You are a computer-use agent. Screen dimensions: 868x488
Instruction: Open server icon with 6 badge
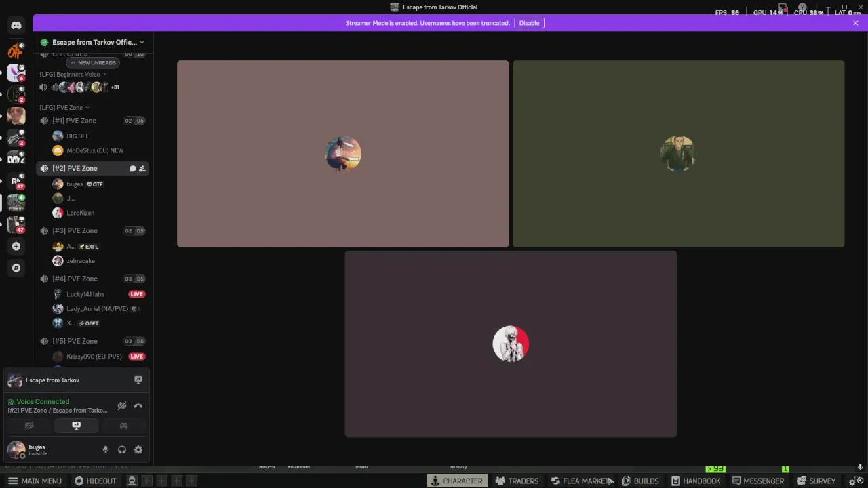16,73
